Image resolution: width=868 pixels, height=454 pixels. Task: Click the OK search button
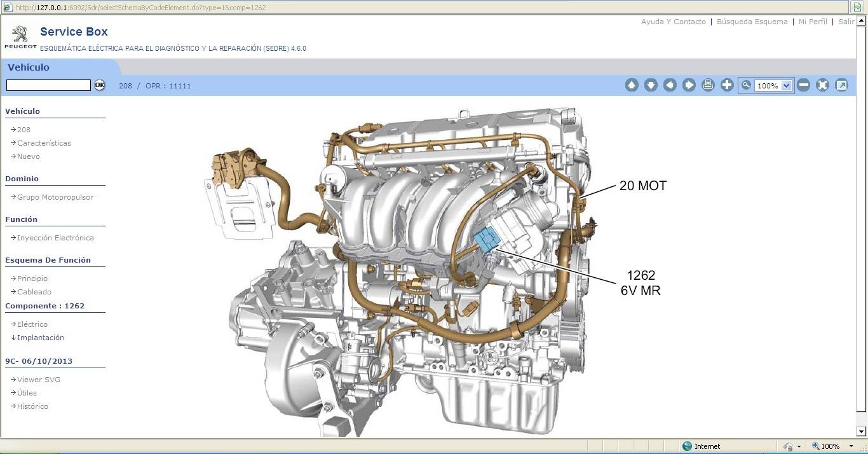click(100, 85)
